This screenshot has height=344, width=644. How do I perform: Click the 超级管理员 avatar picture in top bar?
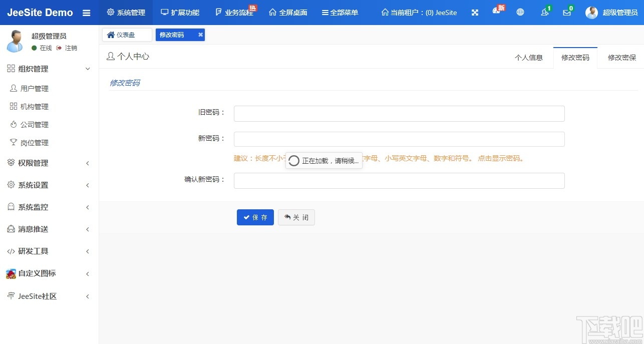coord(591,13)
